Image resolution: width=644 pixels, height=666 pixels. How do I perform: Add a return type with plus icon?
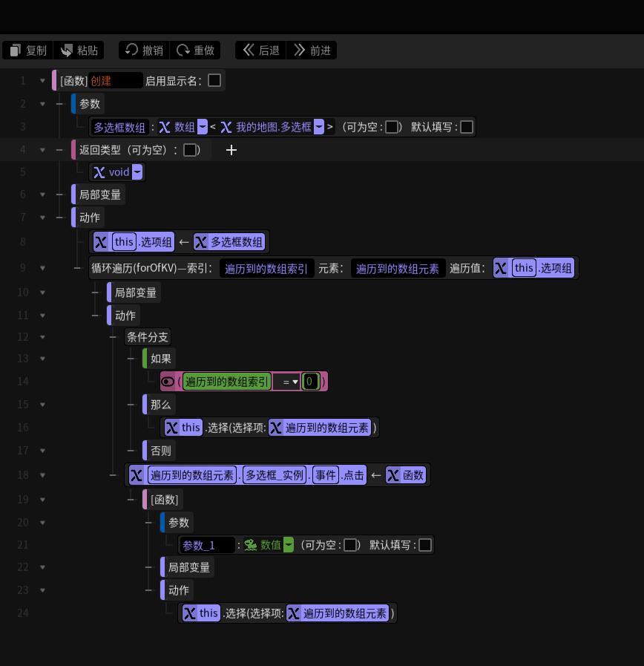pyautogui.click(x=231, y=150)
